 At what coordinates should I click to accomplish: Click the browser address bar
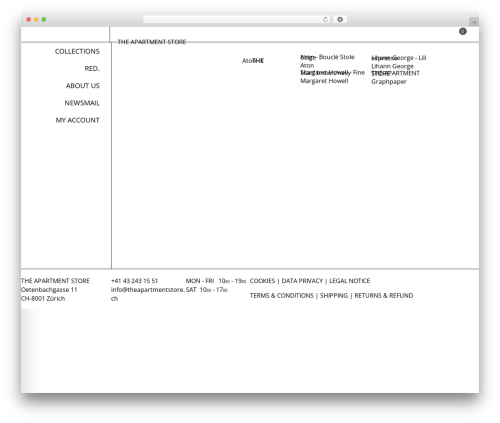coord(237,19)
